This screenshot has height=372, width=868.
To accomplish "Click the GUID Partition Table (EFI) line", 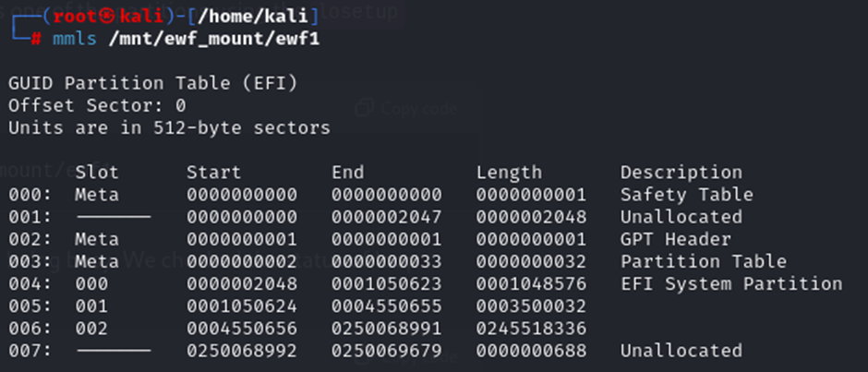I will click(153, 84).
